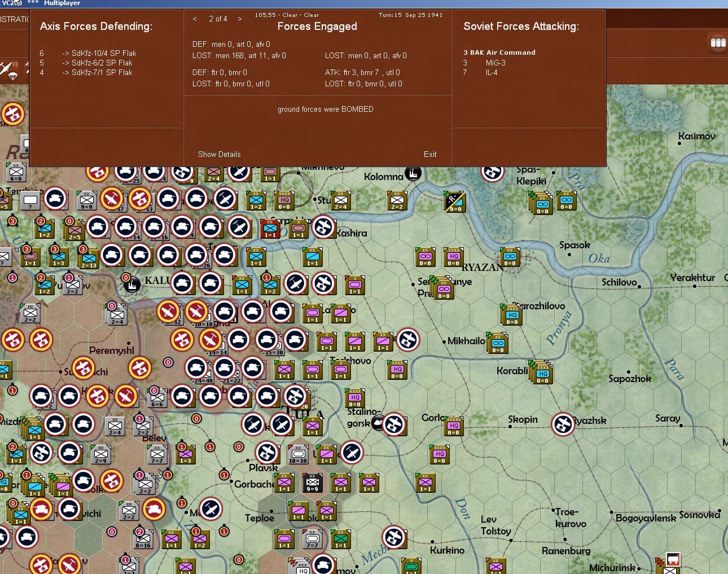Screen dimensions: 728x574
Task: Click the Sapozhok town label on map
Action: click(x=630, y=379)
